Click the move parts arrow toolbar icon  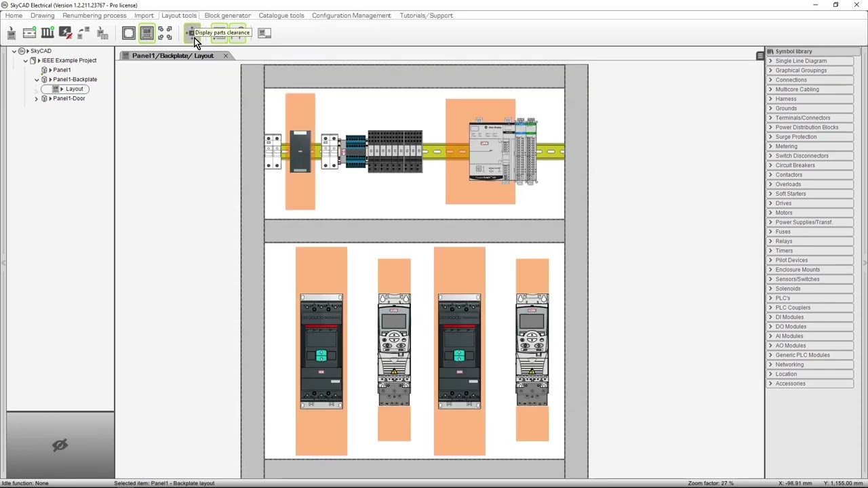[x=84, y=33]
